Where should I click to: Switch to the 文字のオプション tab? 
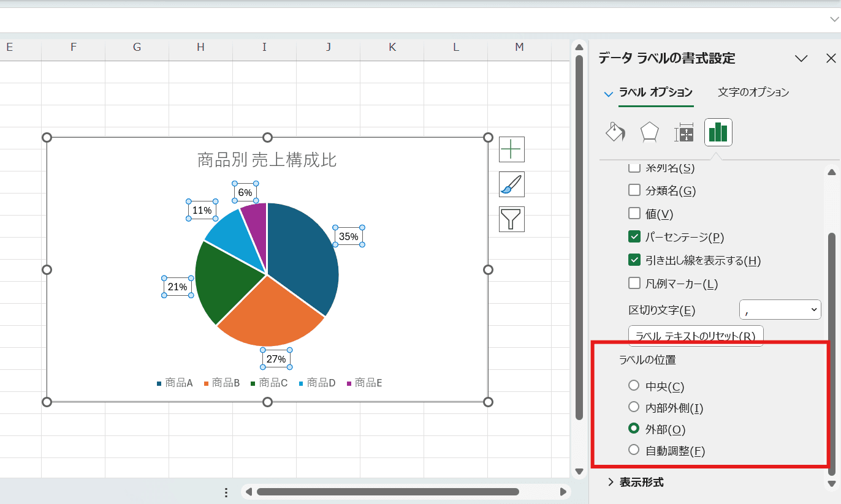pos(753,92)
